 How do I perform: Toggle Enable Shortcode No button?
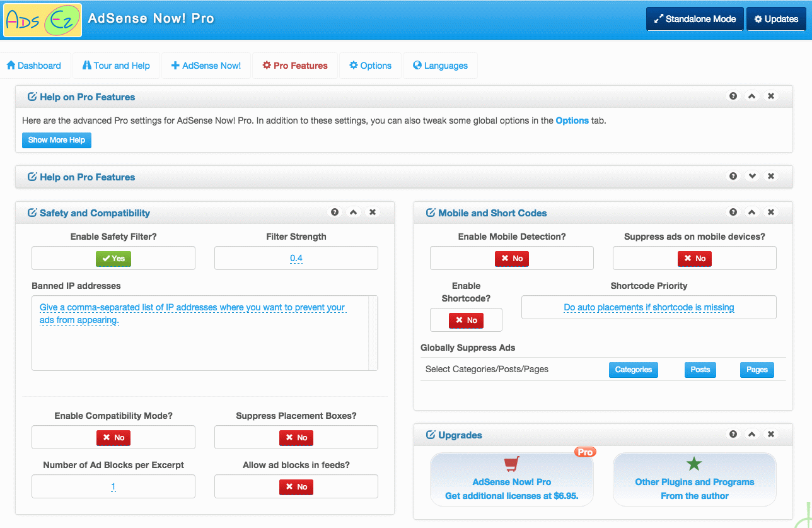(x=466, y=320)
